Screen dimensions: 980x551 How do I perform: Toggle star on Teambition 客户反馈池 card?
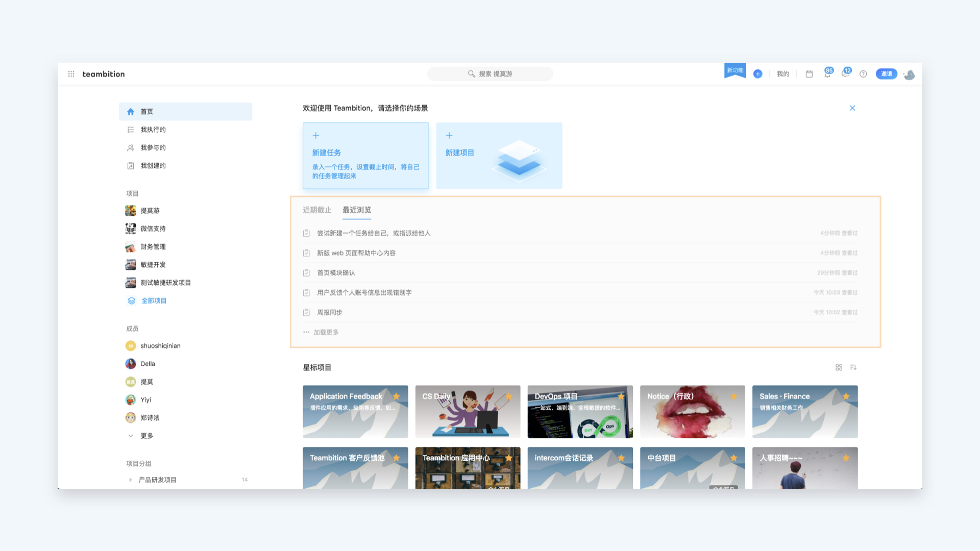click(x=396, y=458)
